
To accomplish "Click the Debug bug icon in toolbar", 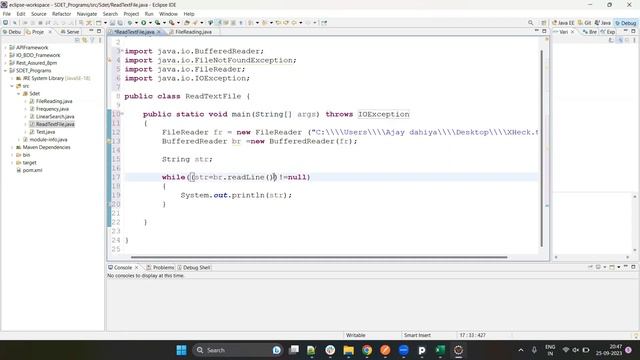I will (x=130, y=23).
